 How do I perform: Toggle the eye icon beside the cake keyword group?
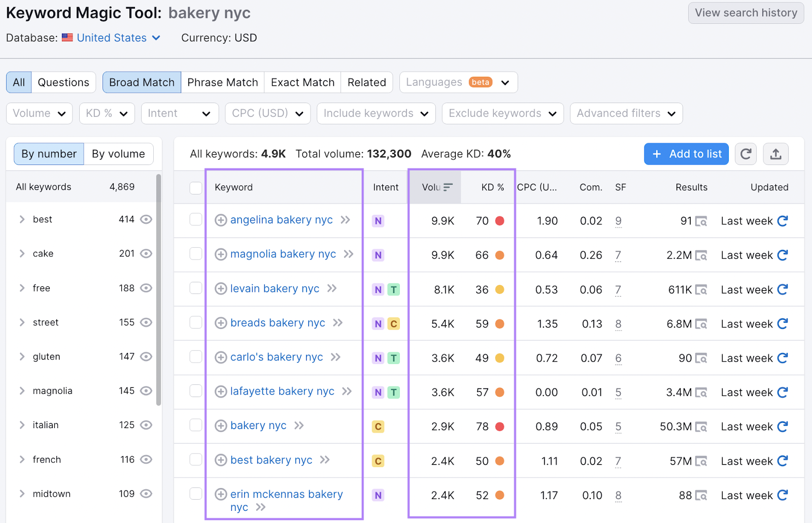[x=146, y=253]
